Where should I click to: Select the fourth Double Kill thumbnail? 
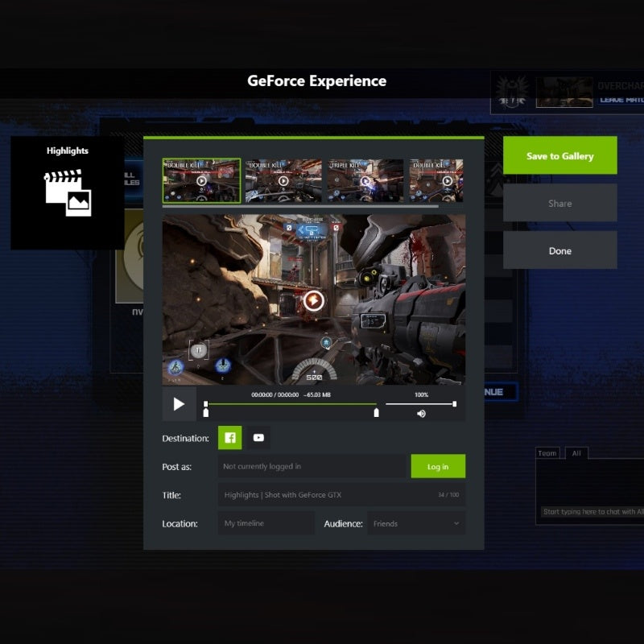[436, 180]
